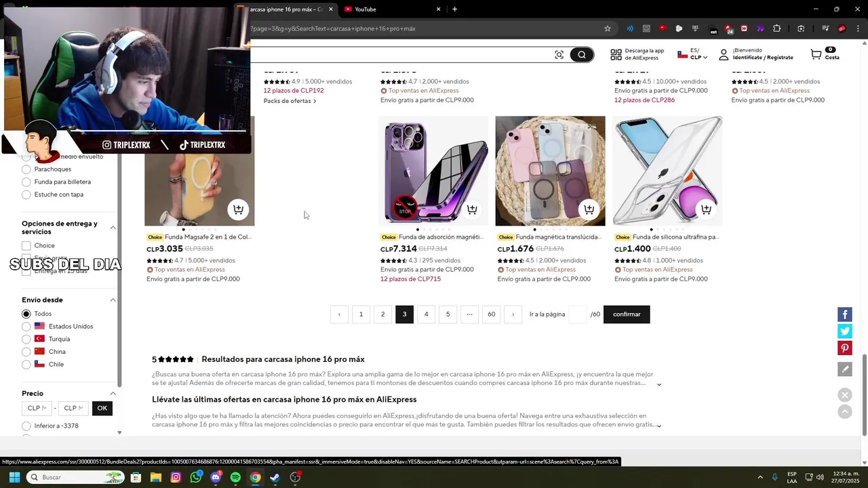The image size is (868, 488).
Task: Check the Choice delivery checkbox
Action: (26, 245)
